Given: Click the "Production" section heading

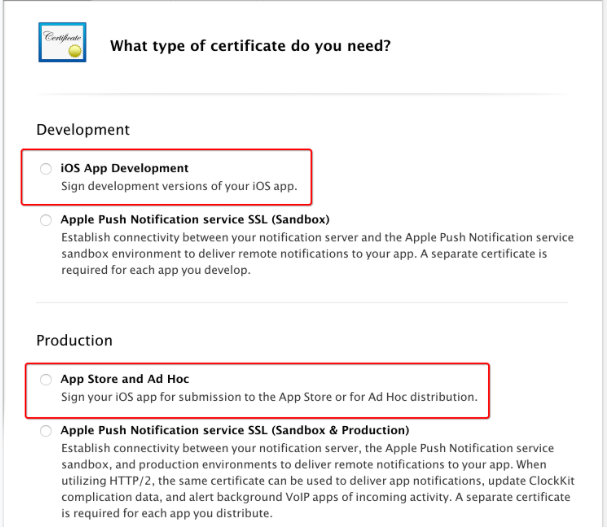Looking at the screenshot, I should point(74,341).
